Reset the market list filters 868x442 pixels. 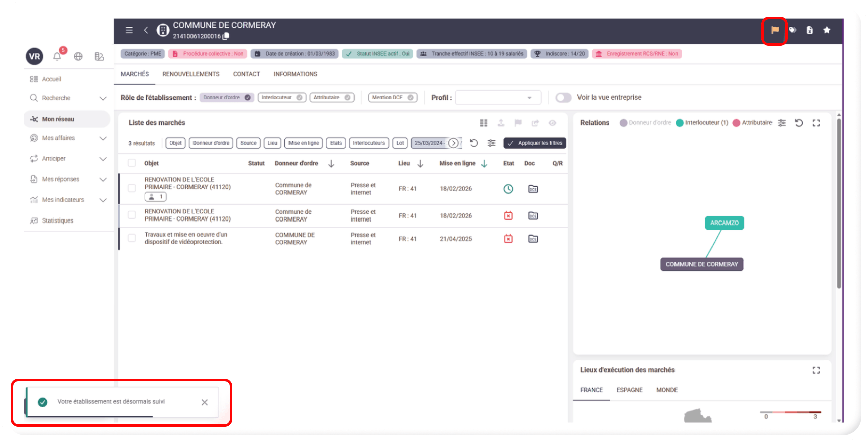pos(473,143)
